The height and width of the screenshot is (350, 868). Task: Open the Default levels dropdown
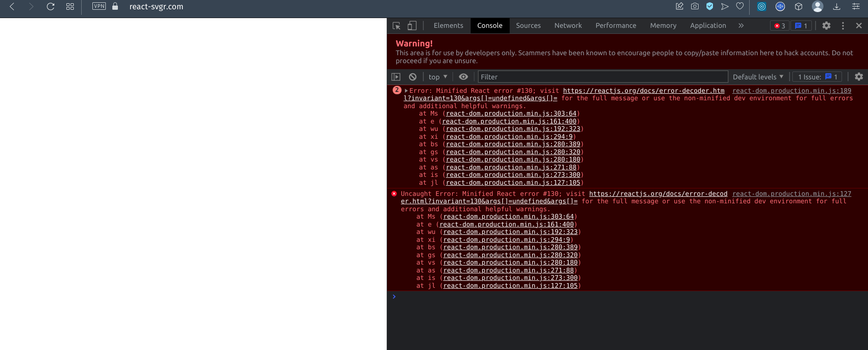tap(758, 77)
